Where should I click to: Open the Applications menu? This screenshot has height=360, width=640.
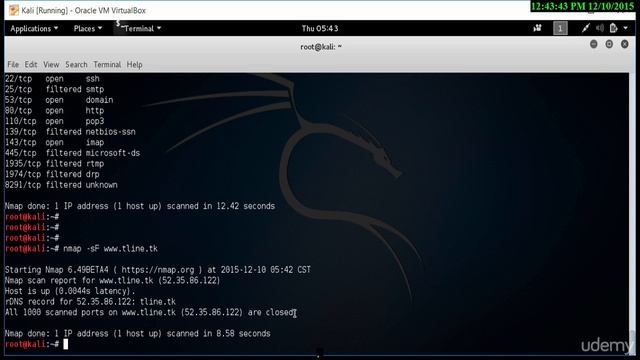click(34, 29)
